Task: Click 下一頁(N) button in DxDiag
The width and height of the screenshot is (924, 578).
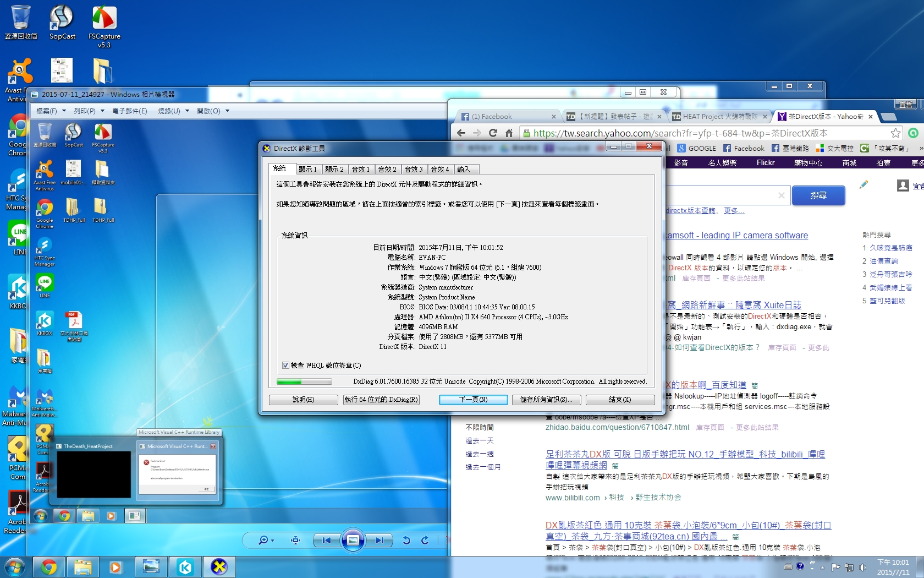Action: 473,400
